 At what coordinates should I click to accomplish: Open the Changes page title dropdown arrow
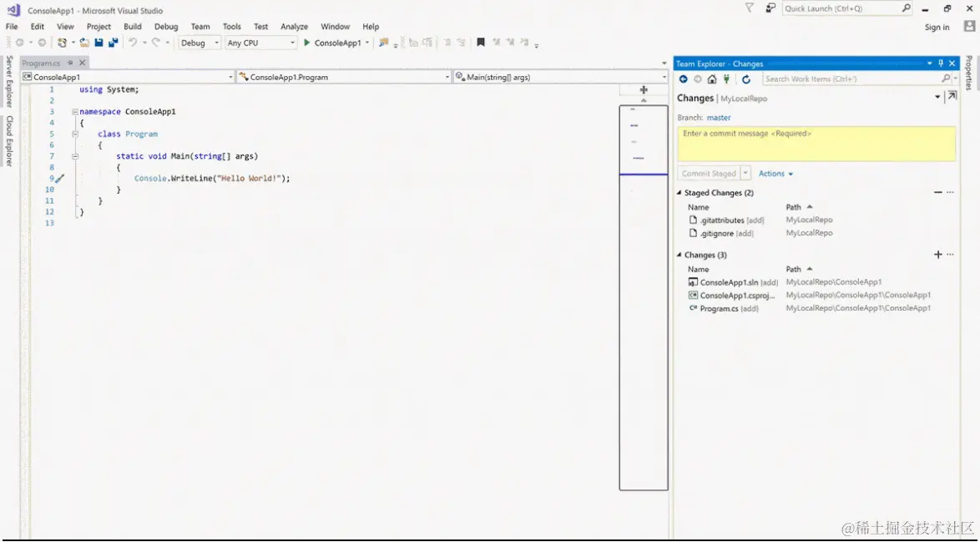click(x=937, y=97)
